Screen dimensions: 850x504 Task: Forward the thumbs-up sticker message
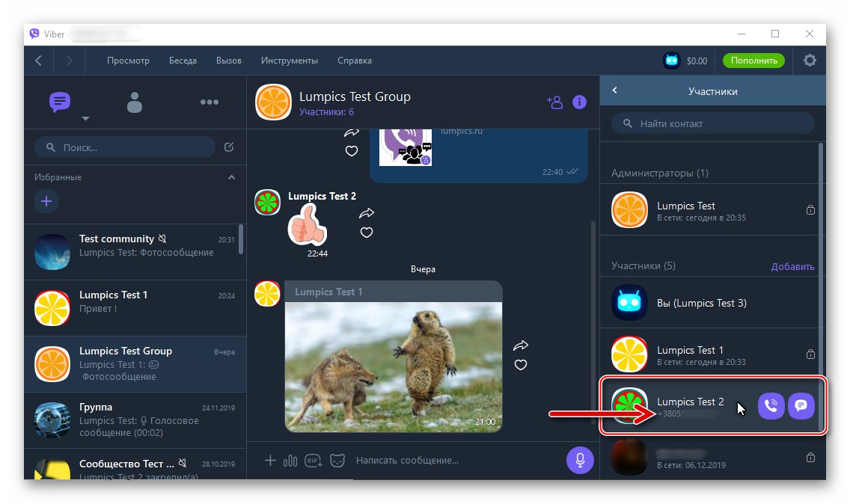(x=367, y=213)
